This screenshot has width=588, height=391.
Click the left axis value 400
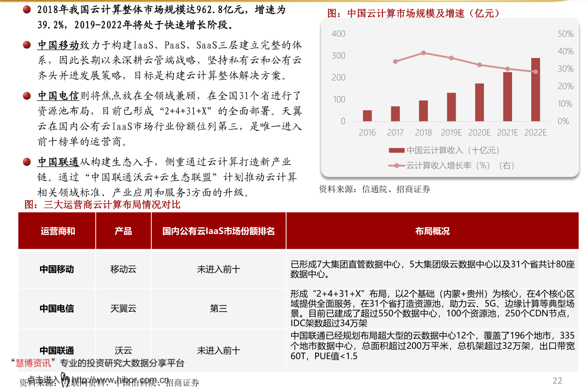(x=339, y=34)
